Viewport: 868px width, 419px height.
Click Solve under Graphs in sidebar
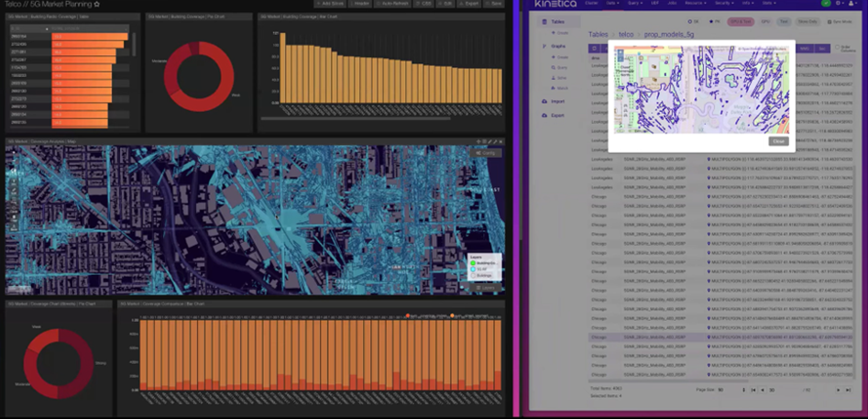click(558, 78)
